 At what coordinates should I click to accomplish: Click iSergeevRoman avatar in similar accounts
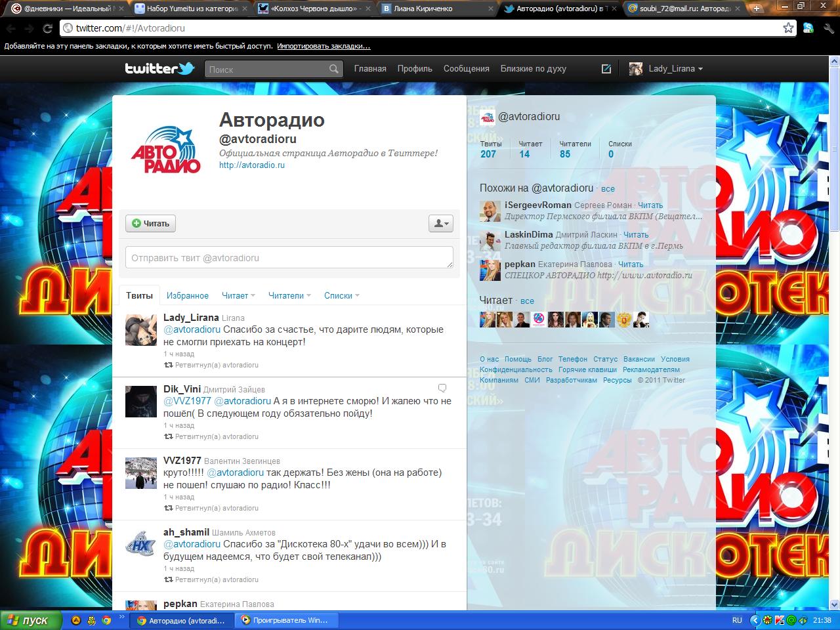tap(490, 211)
